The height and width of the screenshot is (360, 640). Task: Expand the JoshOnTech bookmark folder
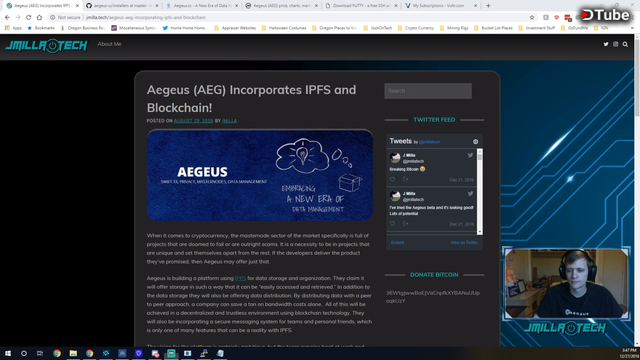378,28
